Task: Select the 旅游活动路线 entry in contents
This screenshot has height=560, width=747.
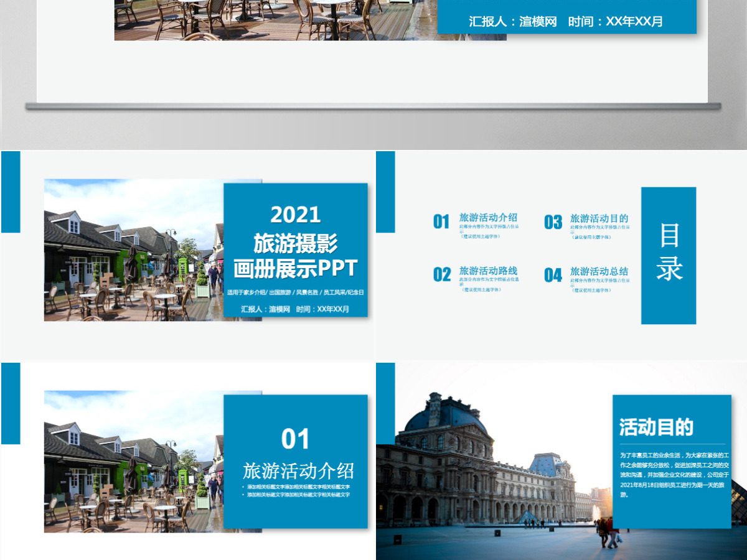Action: click(x=488, y=271)
